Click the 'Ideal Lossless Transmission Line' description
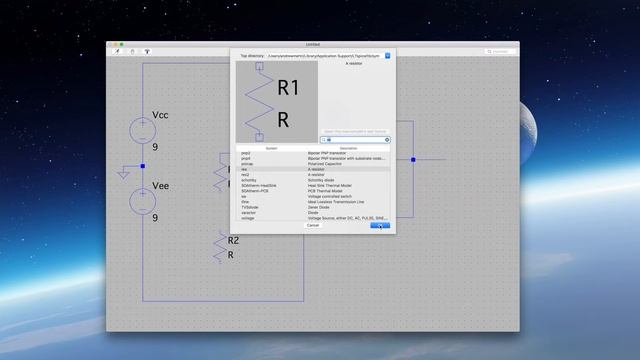The image size is (640, 360). click(336, 202)
